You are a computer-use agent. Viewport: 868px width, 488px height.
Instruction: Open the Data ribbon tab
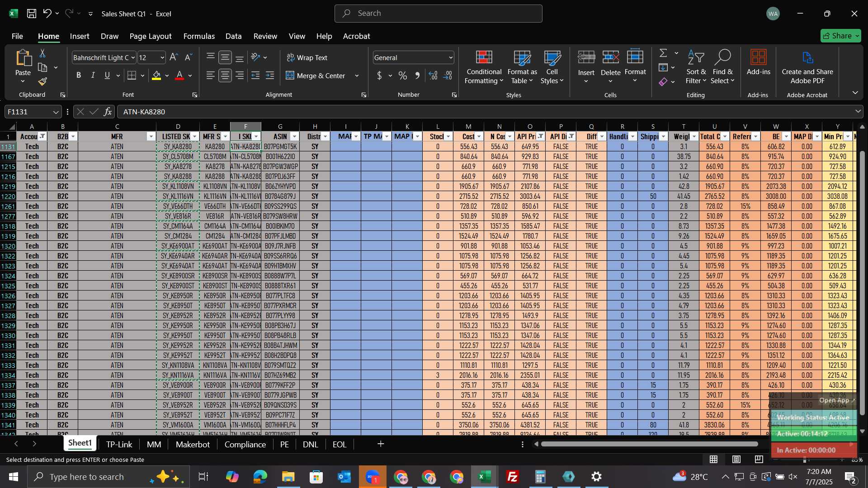point(233,36)
